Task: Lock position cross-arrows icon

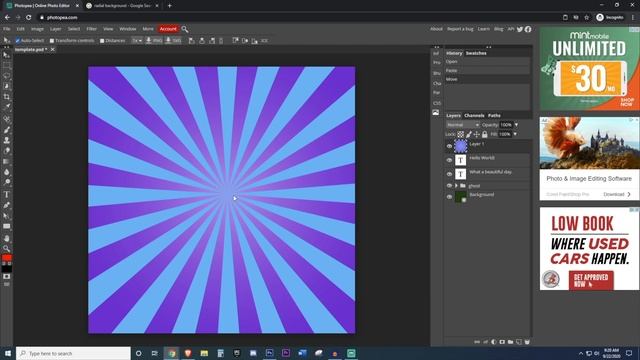Action: [476, 134]
